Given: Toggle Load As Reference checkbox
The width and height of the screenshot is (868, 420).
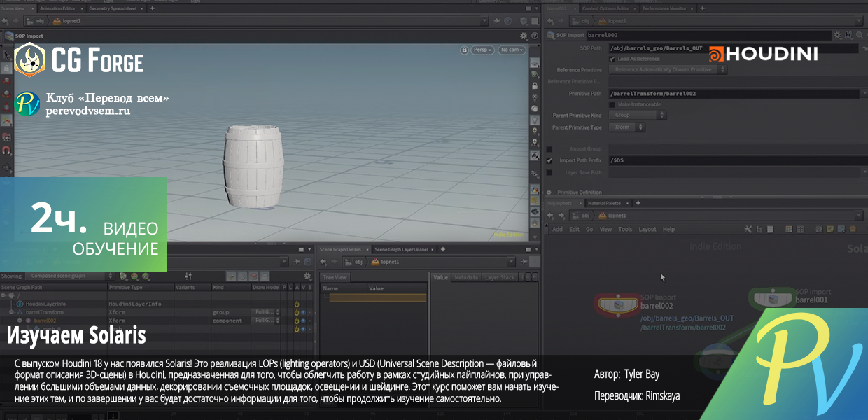Looking at the screenshot, I should (612, 59).
